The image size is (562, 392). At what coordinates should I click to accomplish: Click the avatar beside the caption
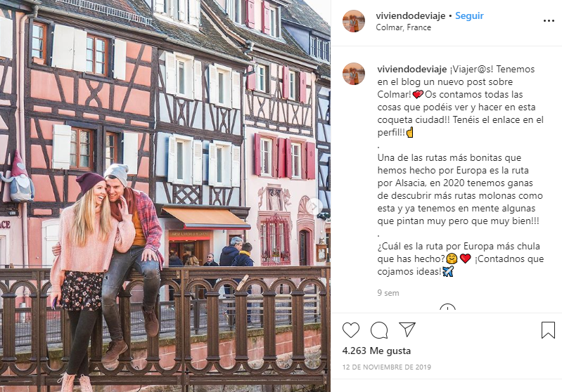pos(353,74)
